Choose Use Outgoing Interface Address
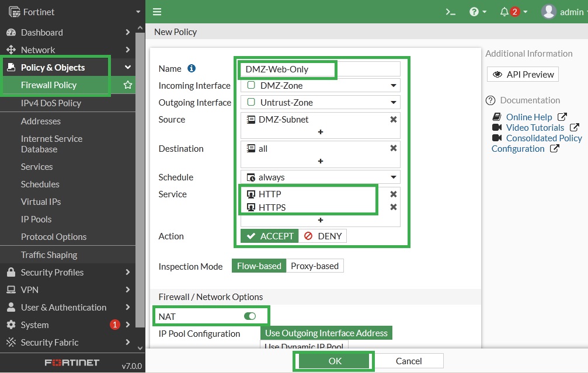Viewport: 588px width, 373px height. tap(326, 333)
